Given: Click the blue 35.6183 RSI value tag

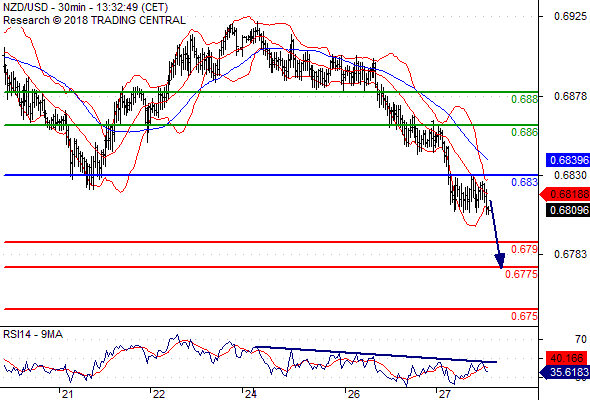Looking at the screenshot, I should tap(564, 373).
